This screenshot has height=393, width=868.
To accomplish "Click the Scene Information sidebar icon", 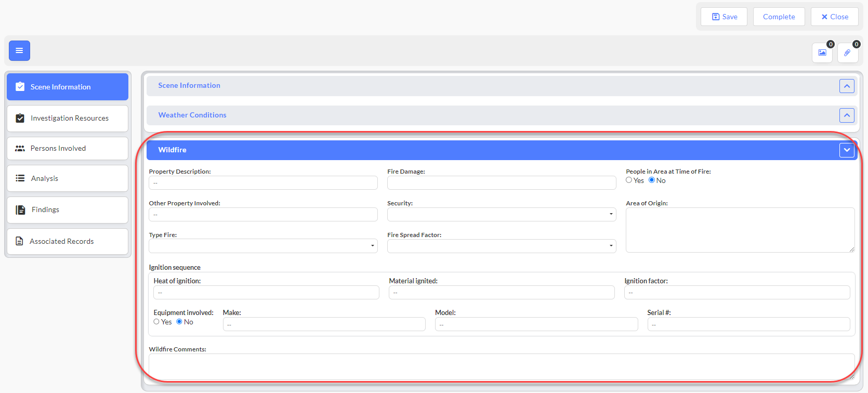I will [20, 87].
